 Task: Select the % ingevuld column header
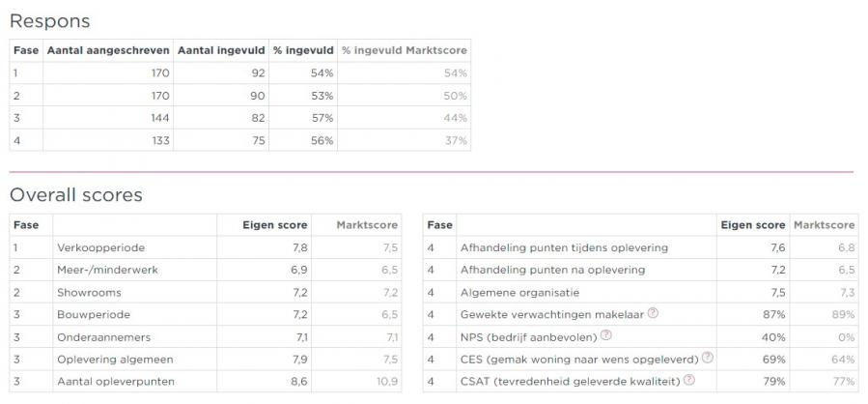[303, 50]
